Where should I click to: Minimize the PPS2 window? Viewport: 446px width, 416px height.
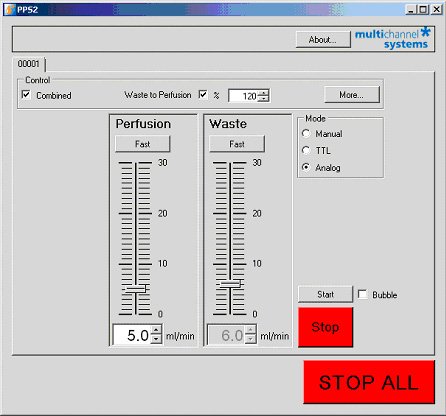pos(411,9)
